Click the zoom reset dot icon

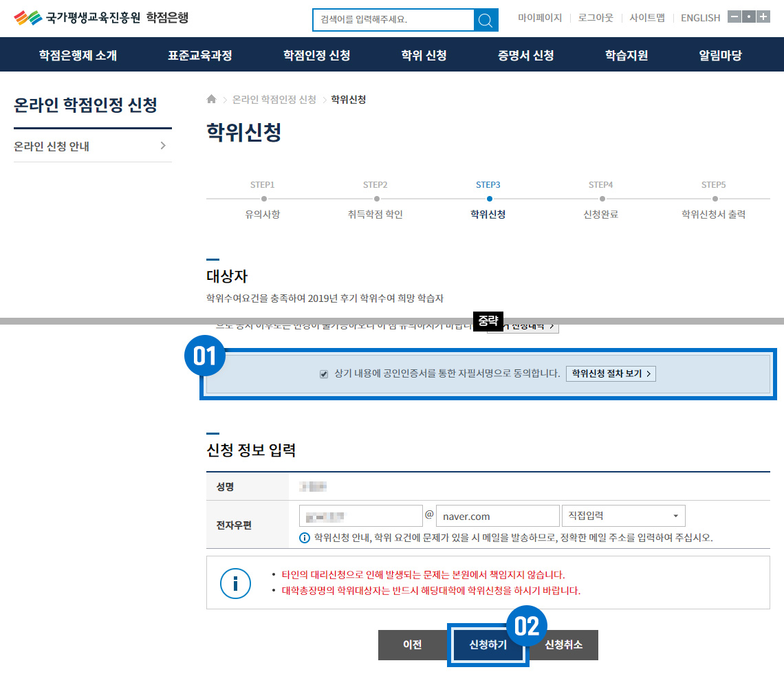click(x=749, y=17)
